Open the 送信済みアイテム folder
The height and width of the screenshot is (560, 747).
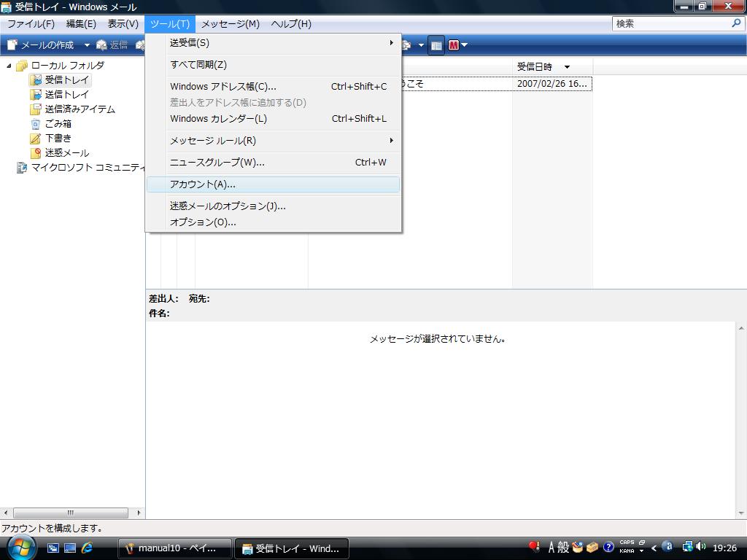click(x=73, y=109)
